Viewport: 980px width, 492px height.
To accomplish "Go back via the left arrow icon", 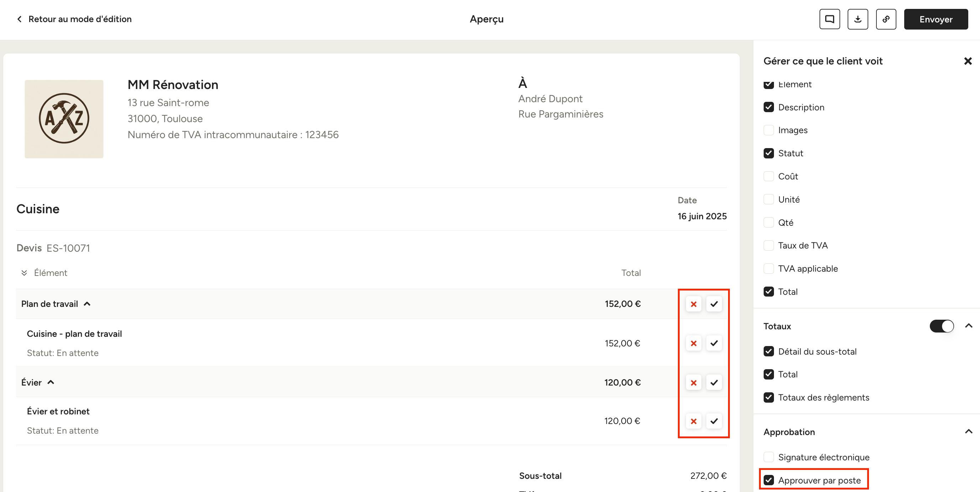I will [x=20, y=19].
